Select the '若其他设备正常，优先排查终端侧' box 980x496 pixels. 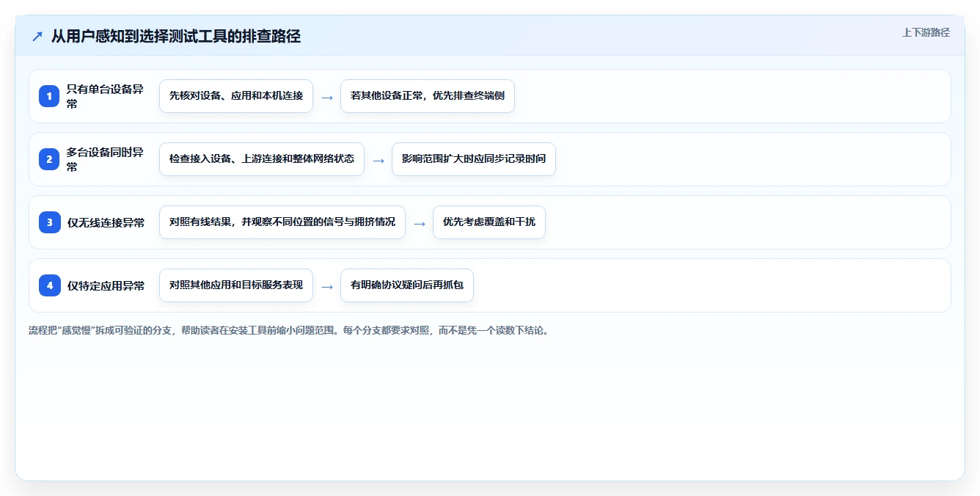point(428,96)
